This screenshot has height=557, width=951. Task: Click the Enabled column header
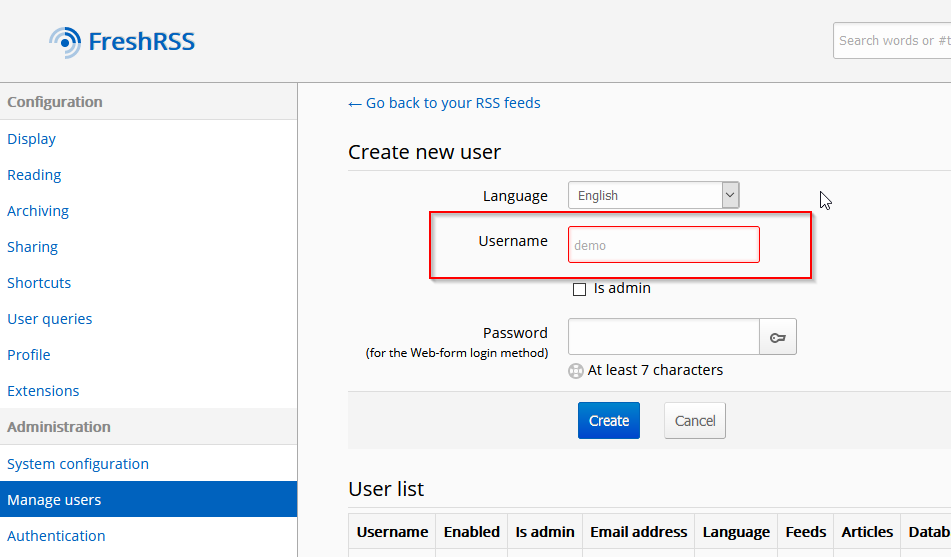[471, 532]
